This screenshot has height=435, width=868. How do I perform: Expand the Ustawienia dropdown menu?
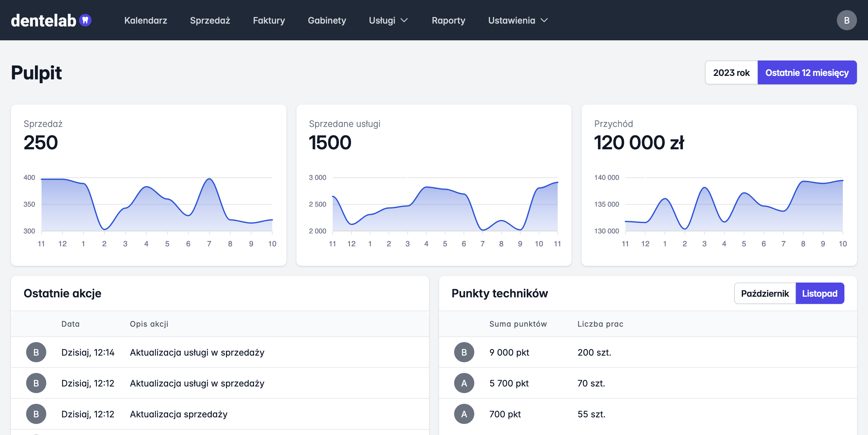click(518, 20)
